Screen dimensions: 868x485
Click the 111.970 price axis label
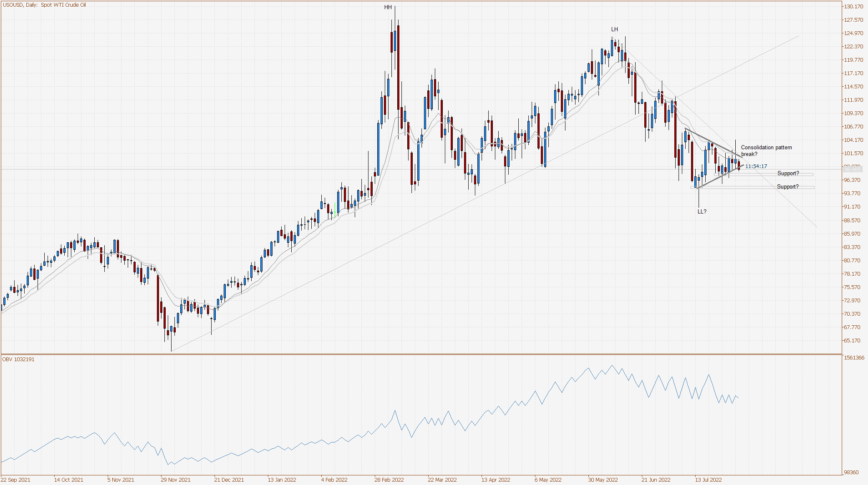point(853,100)
